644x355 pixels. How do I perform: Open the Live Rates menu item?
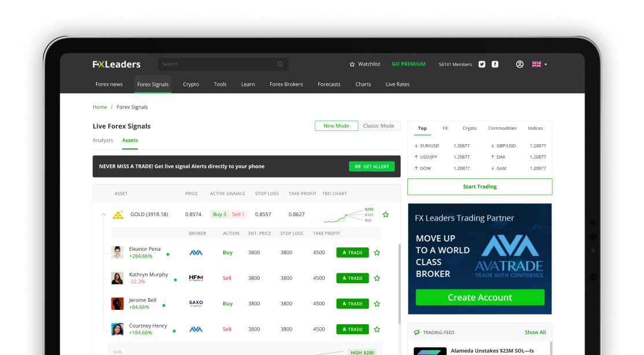coord(398,84)
